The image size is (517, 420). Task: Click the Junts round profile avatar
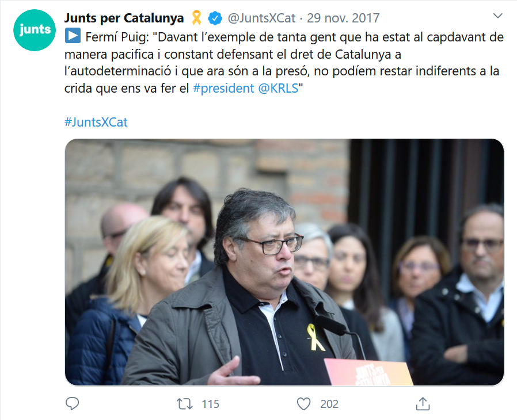[35, 30]
